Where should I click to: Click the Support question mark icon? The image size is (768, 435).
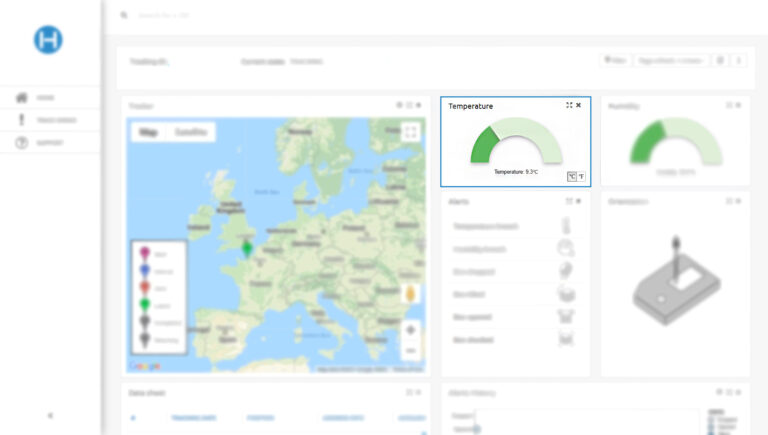click(x=22, y=143)
